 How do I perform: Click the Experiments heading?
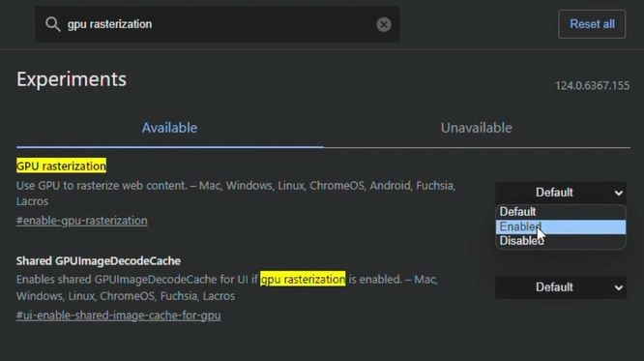coord(72,79)
